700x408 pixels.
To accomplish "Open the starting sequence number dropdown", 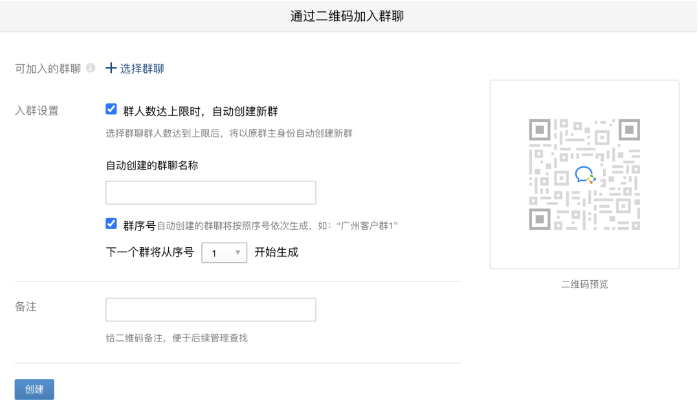I will [223, 253].
